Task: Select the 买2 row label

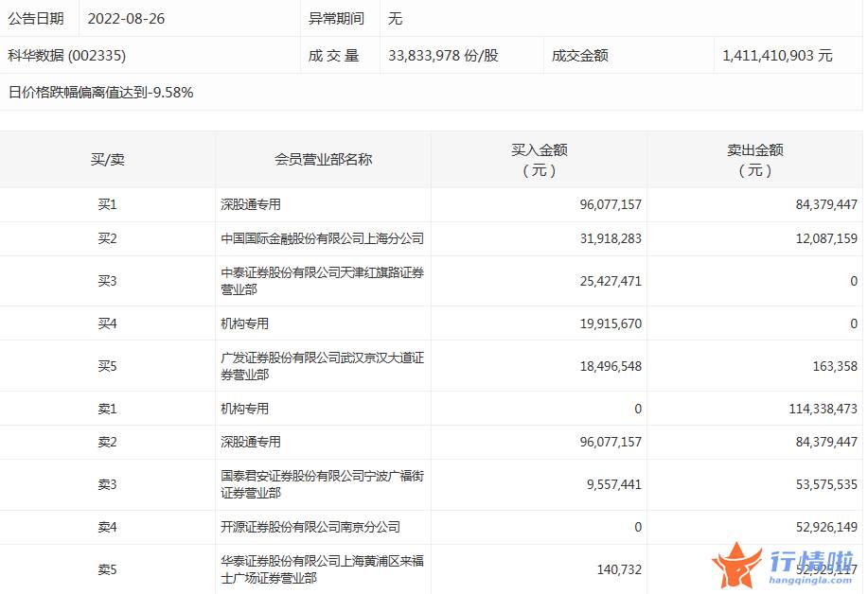Action: click(x=107, y=238)
